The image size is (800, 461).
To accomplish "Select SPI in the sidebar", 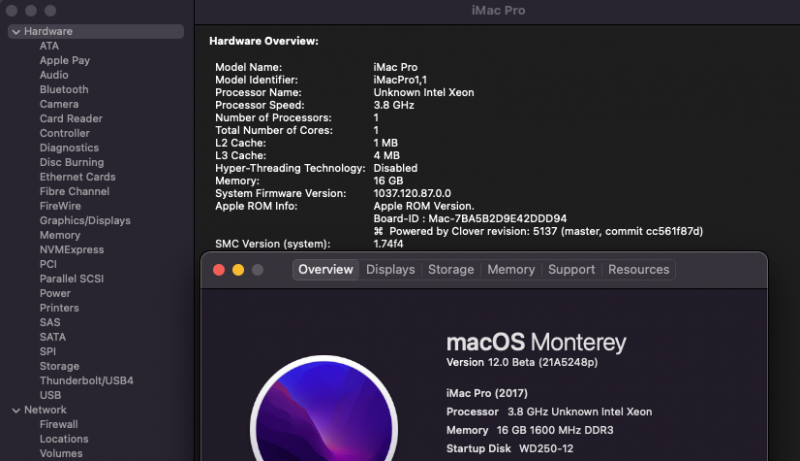I will [48, 351].
